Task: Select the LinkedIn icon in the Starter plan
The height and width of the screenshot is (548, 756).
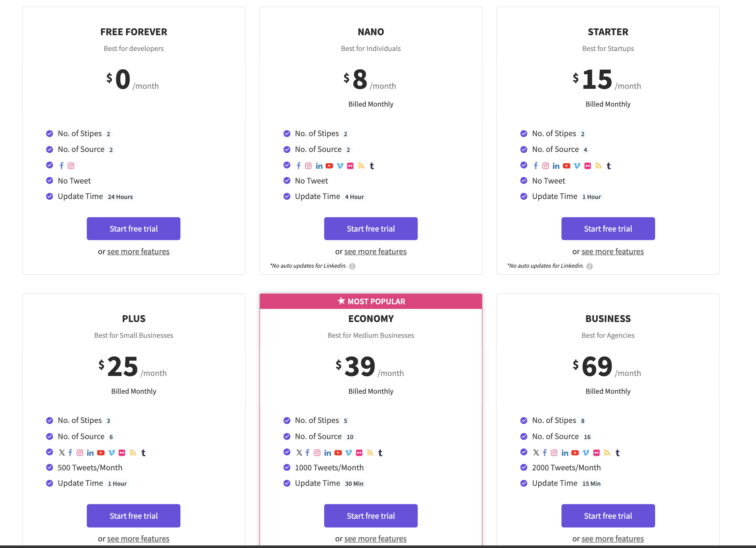Action: 556,165
